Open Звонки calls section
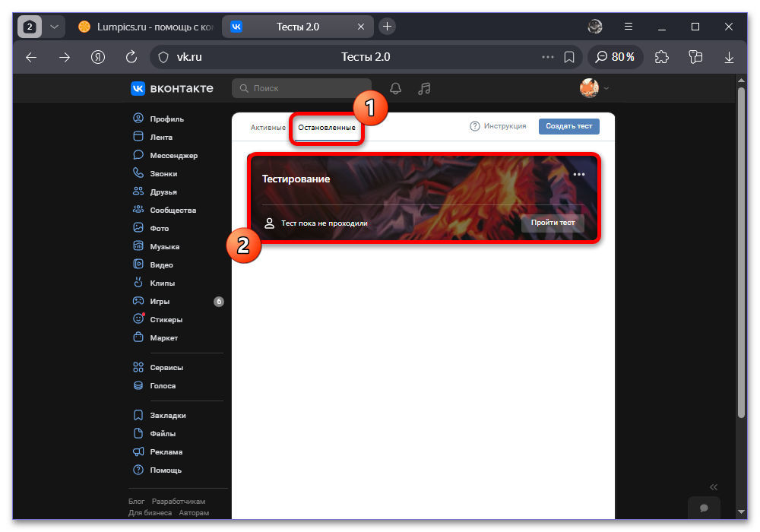This screenshot has height=532, width=760. pyautogui.click(x=155, y=173)
